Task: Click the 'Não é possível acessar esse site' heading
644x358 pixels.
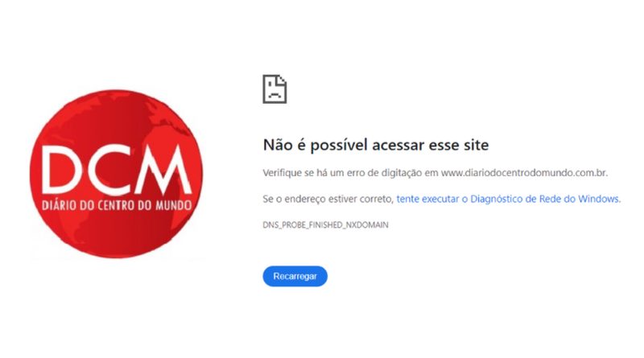Action: click(376, 145)
